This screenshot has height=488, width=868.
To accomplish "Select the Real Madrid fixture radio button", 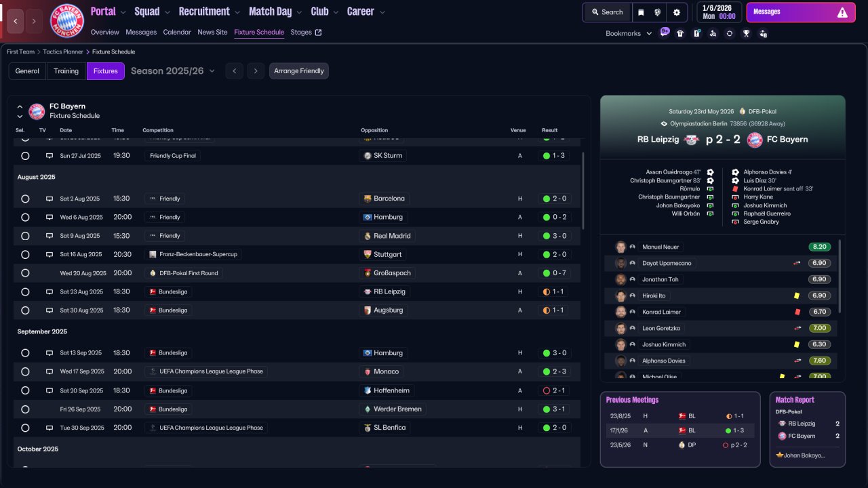I will [x=25, y=236].
